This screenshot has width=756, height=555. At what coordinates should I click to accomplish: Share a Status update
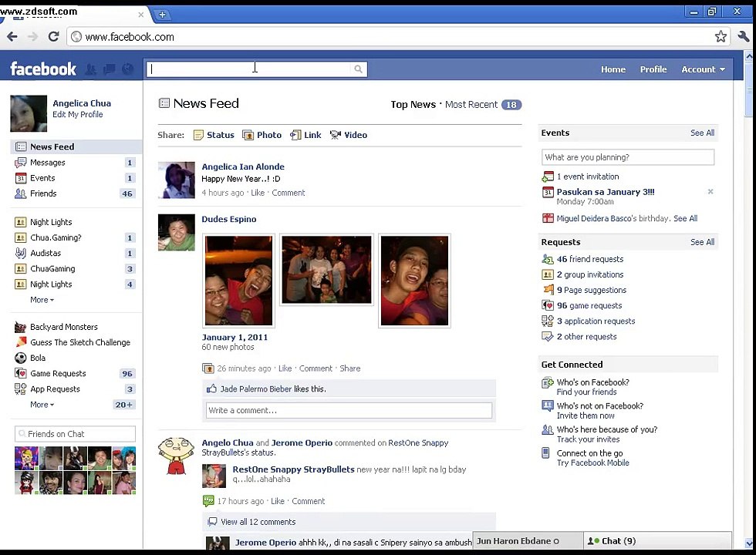(x=214, y=135)
